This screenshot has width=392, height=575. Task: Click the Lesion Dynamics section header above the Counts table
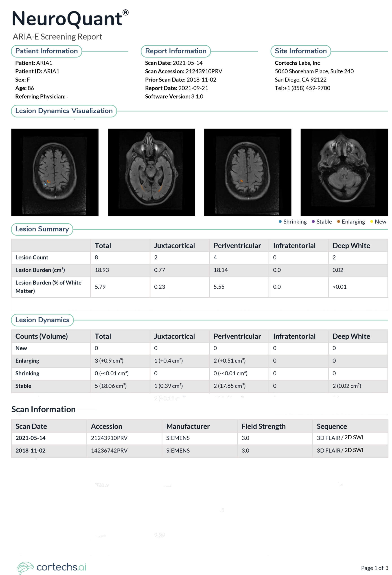[x=42, y=320]
